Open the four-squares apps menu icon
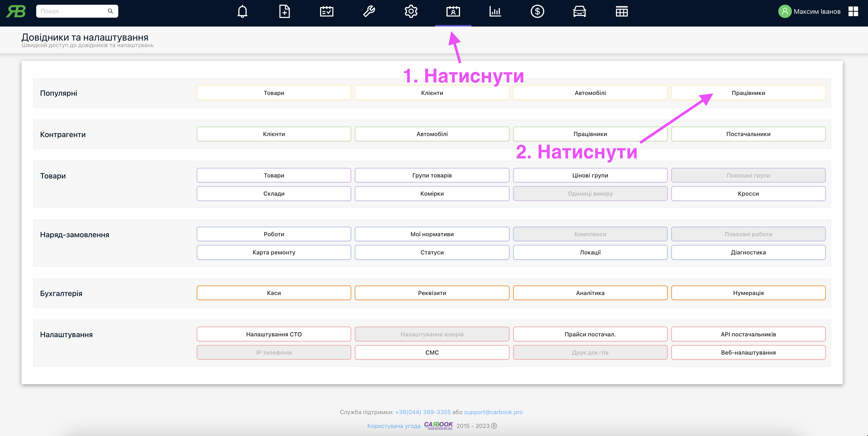The height and width of the screenshot is (436, 868). (853, 11)
